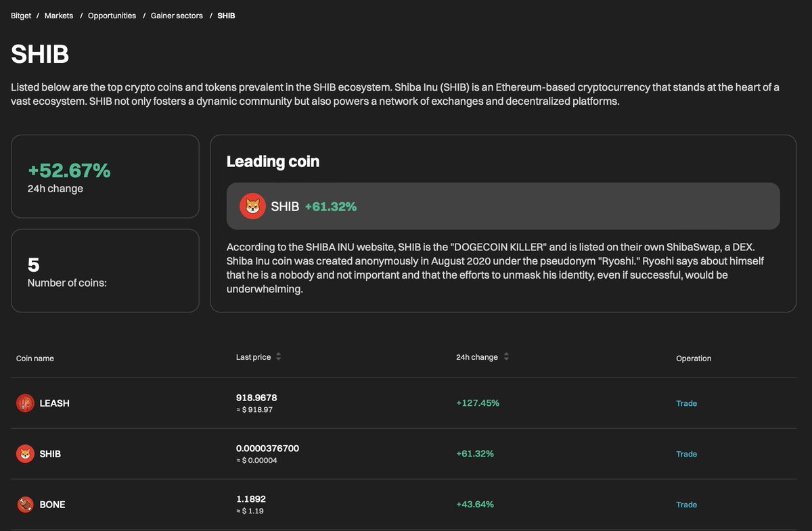The image size is (812, 531).
Task: Sort by 24h change arrows
Action: click(507, 357)
